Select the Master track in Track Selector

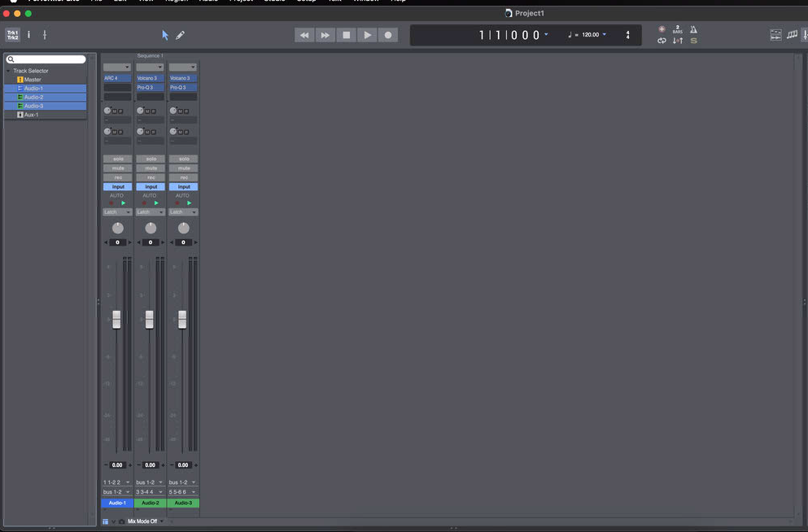[33, 80]
